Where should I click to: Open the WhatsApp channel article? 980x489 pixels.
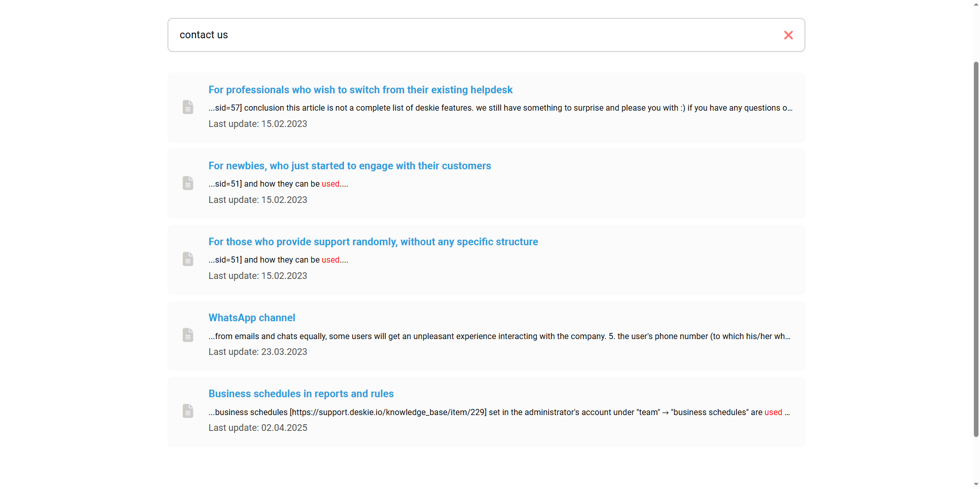(252, 318)
